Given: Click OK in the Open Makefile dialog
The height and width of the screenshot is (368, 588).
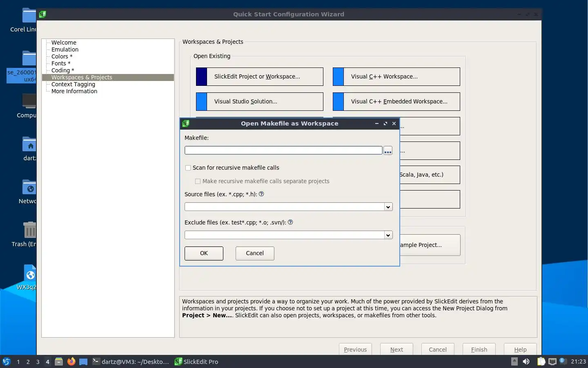Looking at the screenshot, I should 204,253.
